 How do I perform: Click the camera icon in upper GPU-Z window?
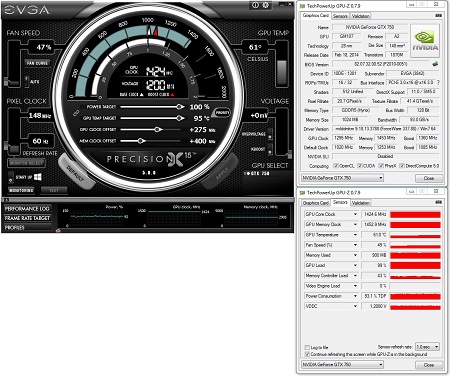(439, 15)
